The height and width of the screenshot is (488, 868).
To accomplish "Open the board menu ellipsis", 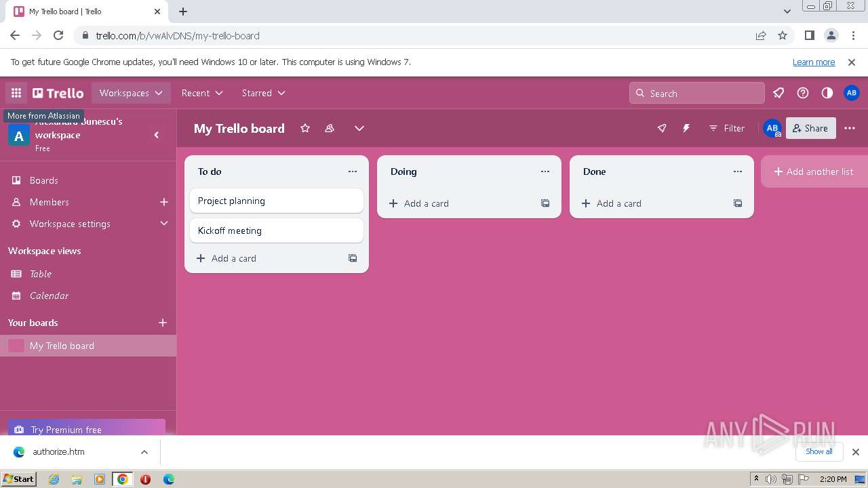I will [x=850, y=128].
